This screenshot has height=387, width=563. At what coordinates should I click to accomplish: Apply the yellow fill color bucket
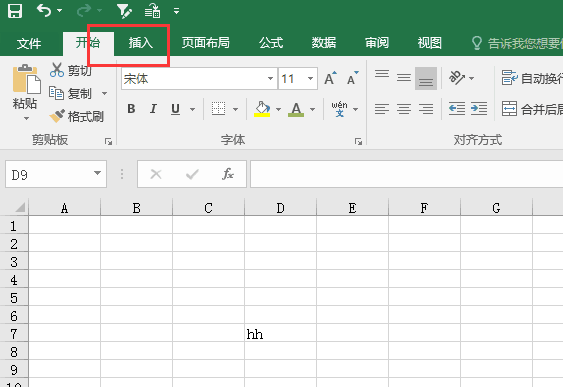[262, 109]
